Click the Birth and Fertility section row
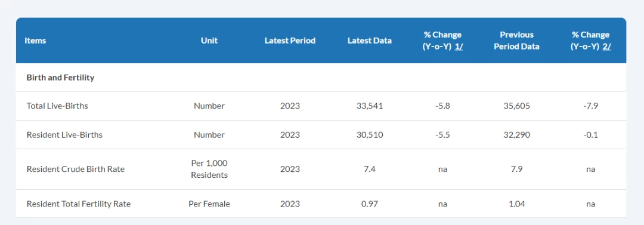The height and width of the screenshot is (225, 644). click(321, 78)
